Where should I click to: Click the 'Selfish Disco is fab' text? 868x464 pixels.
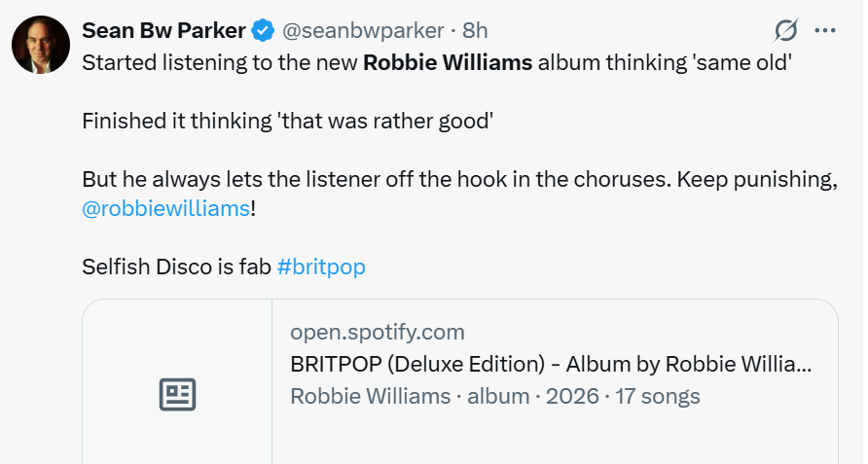(175, 267)
